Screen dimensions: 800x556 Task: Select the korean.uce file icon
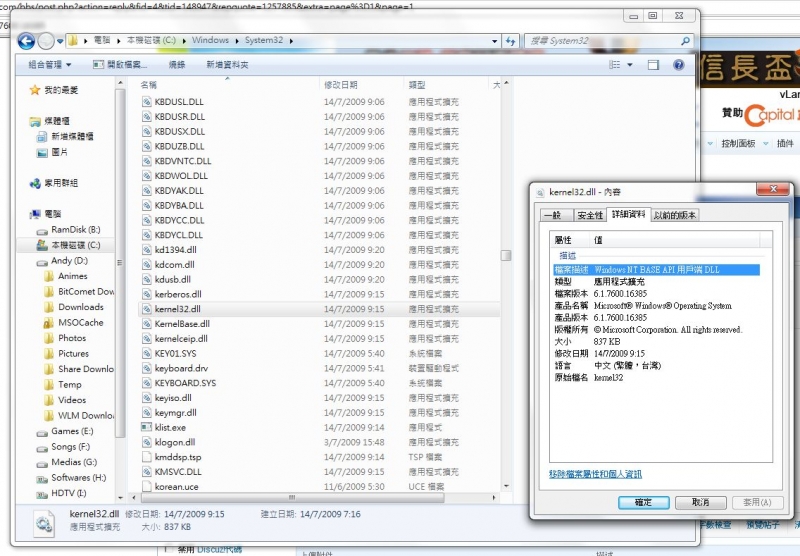click(x=146, y=486)
